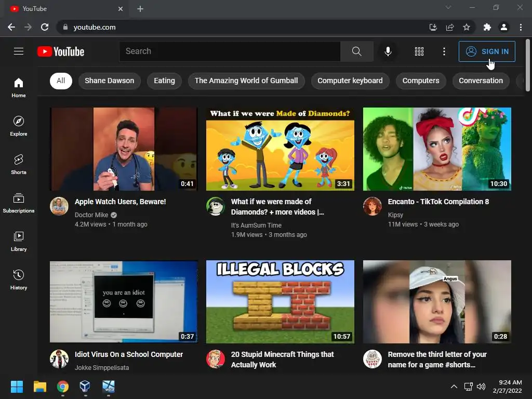
Task: Select The Amazing World of Gumball chip
Action: pyautogui.click(x=246, y=81)
